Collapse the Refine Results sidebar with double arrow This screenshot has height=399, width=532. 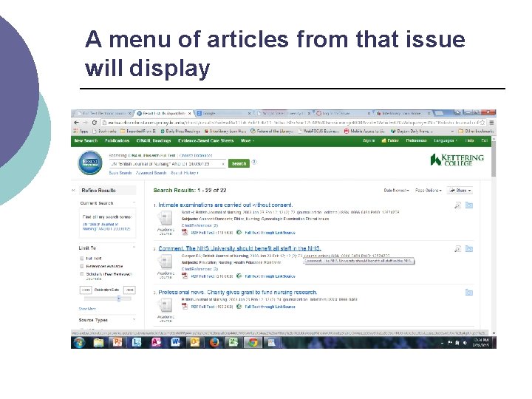(x=73, y=191)
